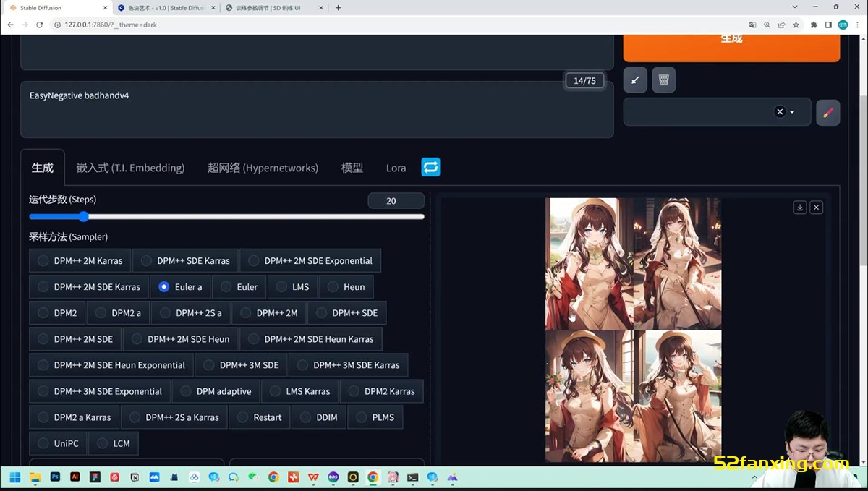Click the bottom-right generated girl image
The image size is (868, 491).
pos(677,396)
